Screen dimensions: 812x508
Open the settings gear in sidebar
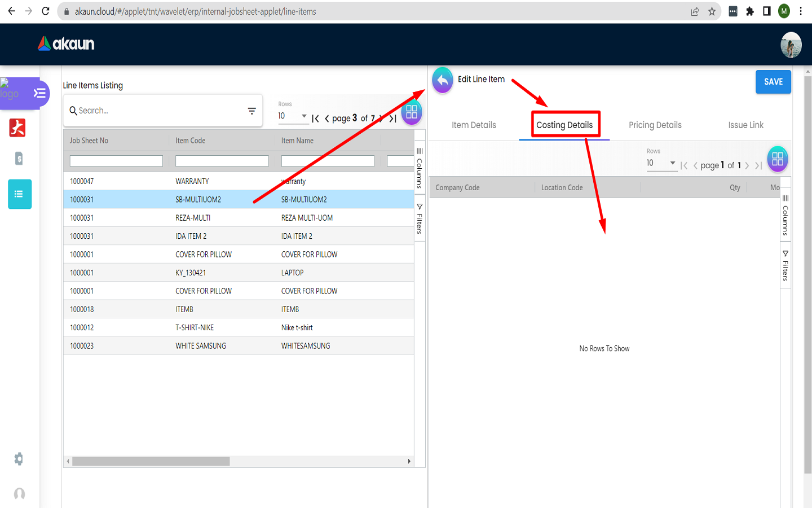19,459
